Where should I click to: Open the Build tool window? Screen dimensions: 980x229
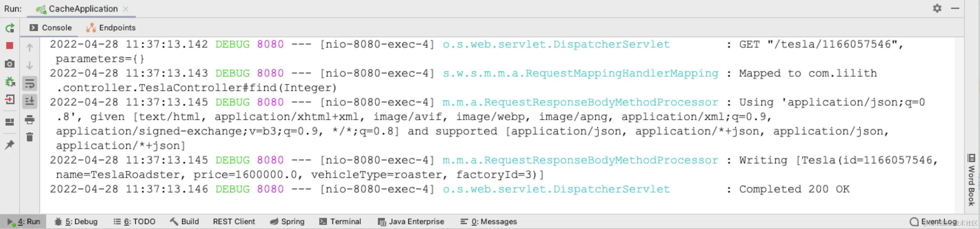(184, 221)
